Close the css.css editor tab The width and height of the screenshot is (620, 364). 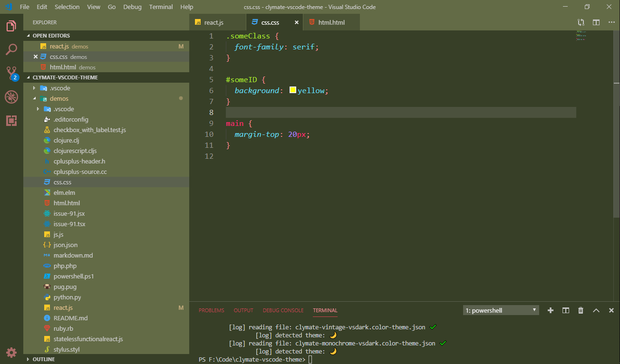coord(297,22)
